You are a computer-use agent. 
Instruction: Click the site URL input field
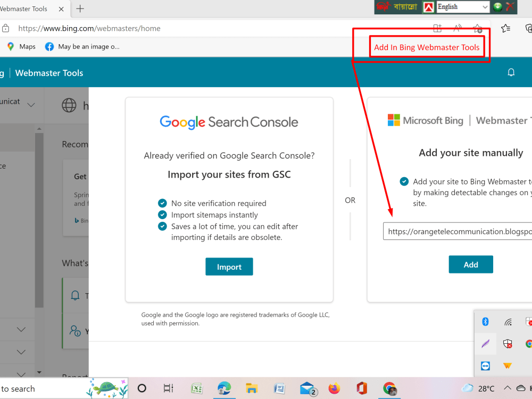pyautogui.click(x=458, y=231)
